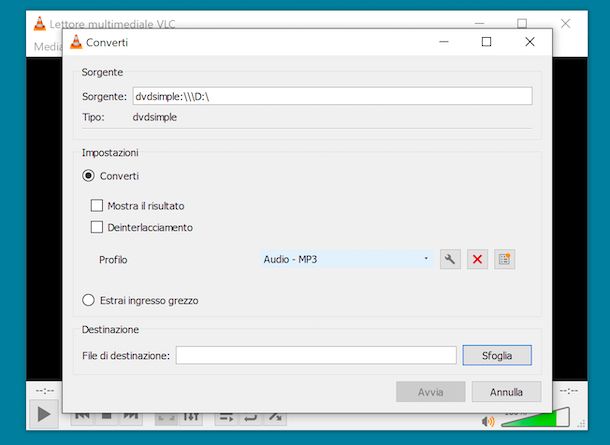This screenshot has height=445, width=610.
Task: Click the File di destinazione field
Action: [316, 356]
